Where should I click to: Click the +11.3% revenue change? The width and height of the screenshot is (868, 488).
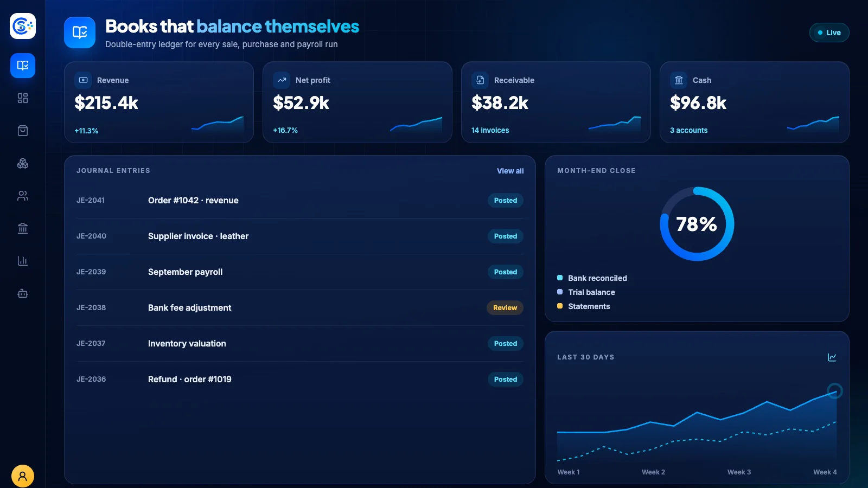tap(86, 131)
